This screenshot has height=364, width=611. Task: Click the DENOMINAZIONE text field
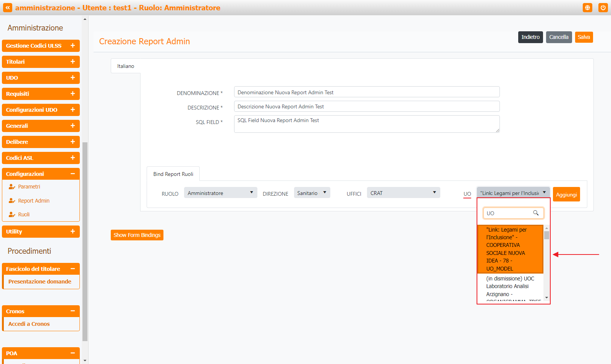click(x=367, y=92)
